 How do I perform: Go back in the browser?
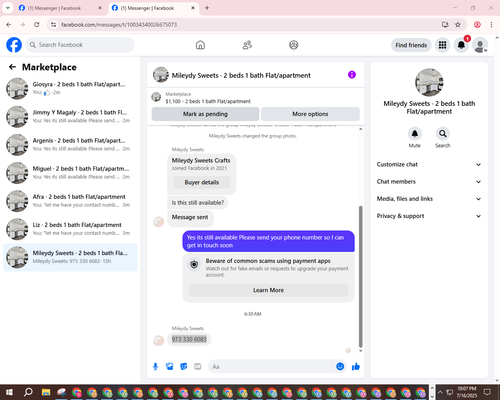coord(9,25)
